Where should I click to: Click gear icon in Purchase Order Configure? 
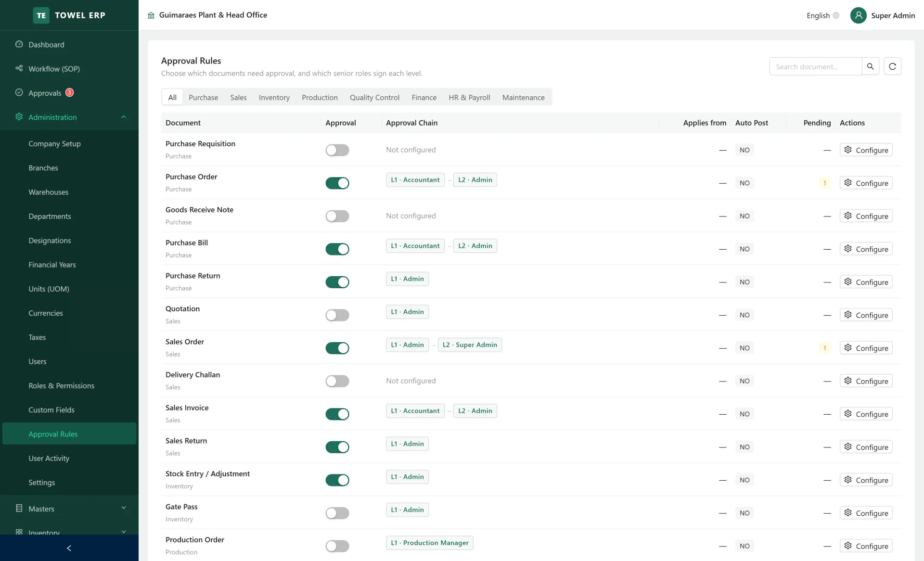[x=848, y=183]
